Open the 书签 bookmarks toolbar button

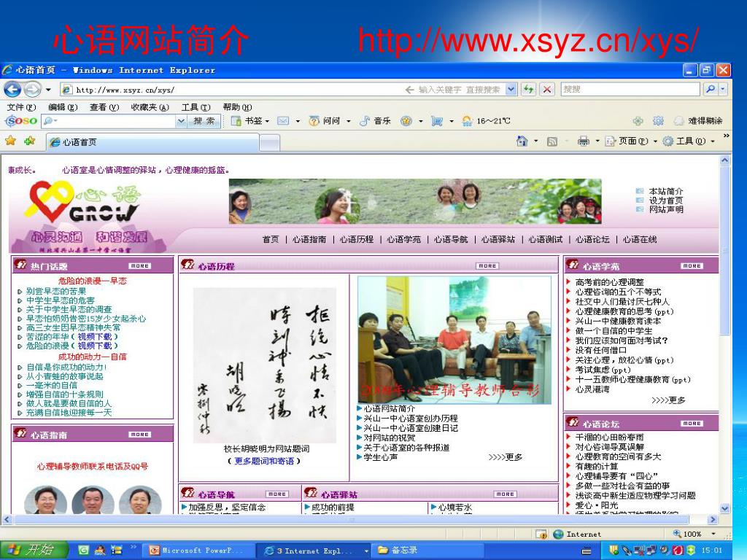tap(250, 121)
